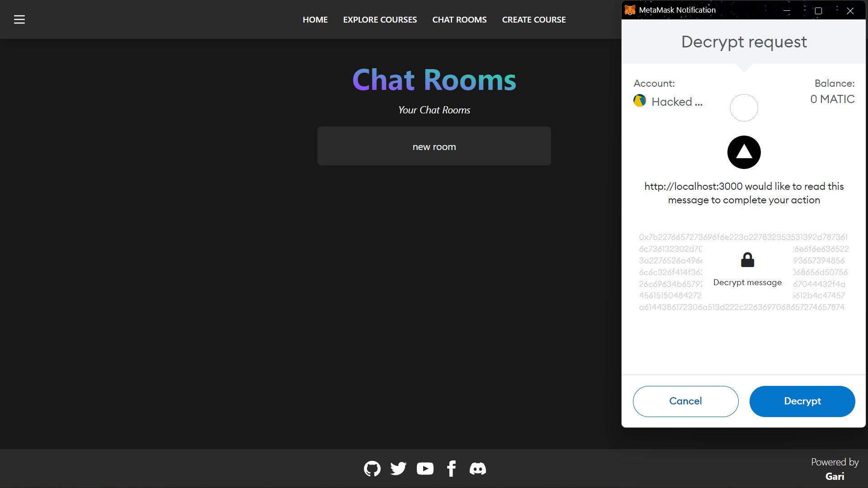868x488 pixels.
Task: Select CHAT ROOMS nav item
Action: click(459, 19)
